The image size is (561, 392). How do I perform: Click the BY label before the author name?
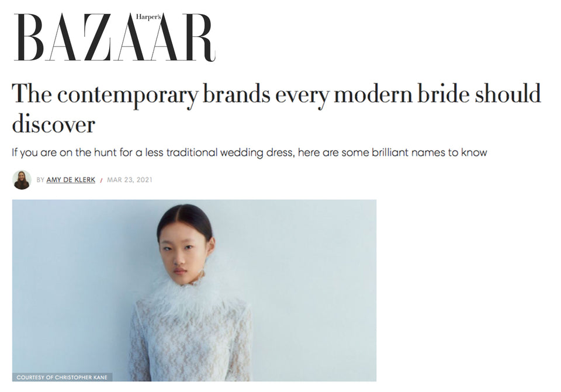coord(40,179)
